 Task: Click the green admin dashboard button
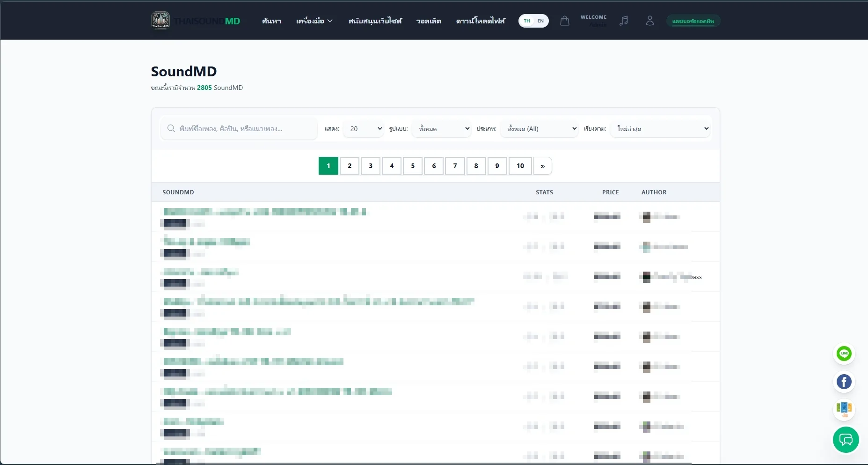tap(693, 21)
